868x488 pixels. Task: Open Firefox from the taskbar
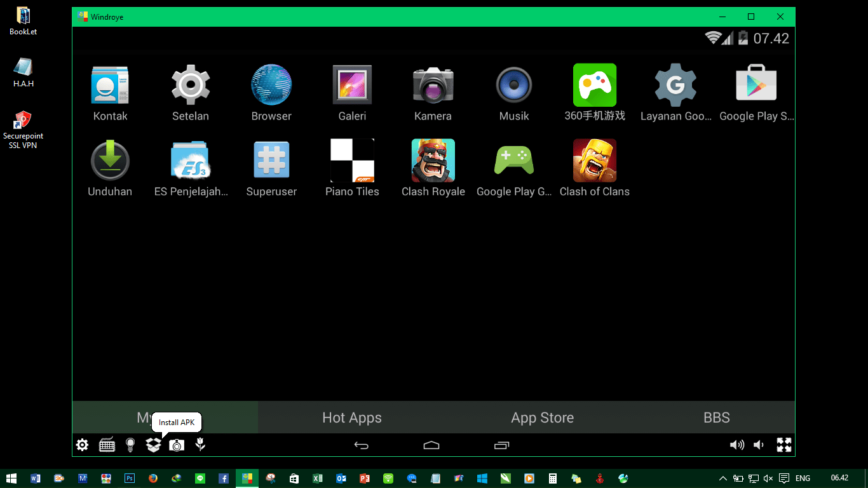pyautogui.click(x=153, y=478)
